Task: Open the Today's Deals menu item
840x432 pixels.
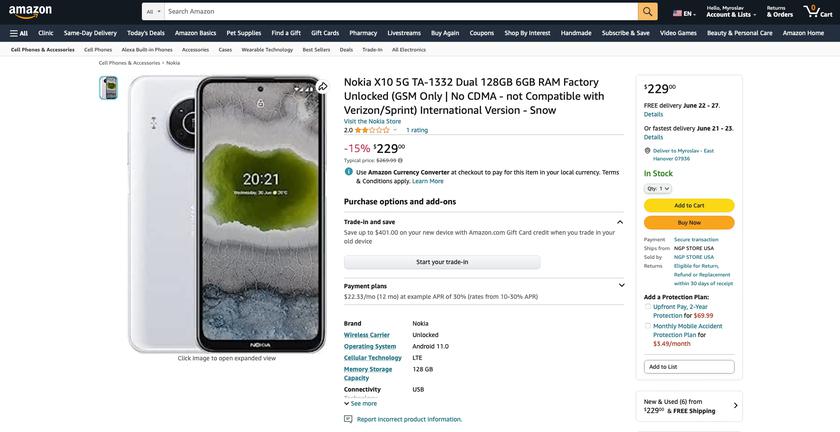Action: click(146, 33)
